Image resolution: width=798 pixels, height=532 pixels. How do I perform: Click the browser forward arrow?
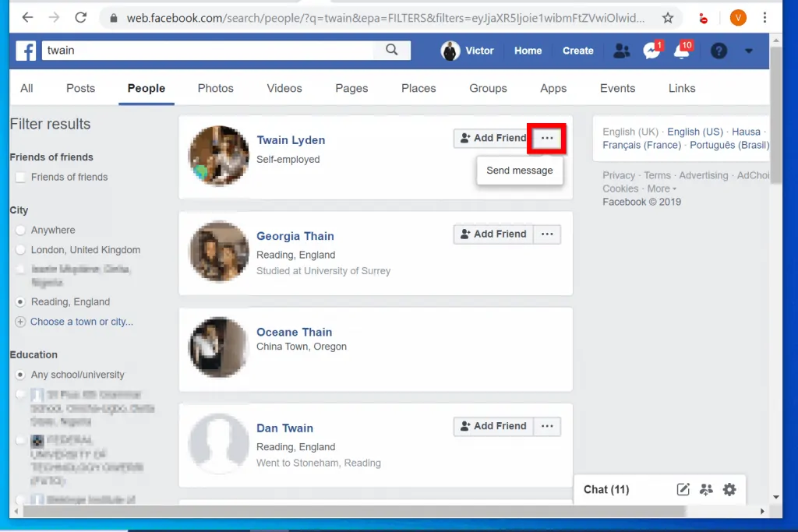(54, 17)
